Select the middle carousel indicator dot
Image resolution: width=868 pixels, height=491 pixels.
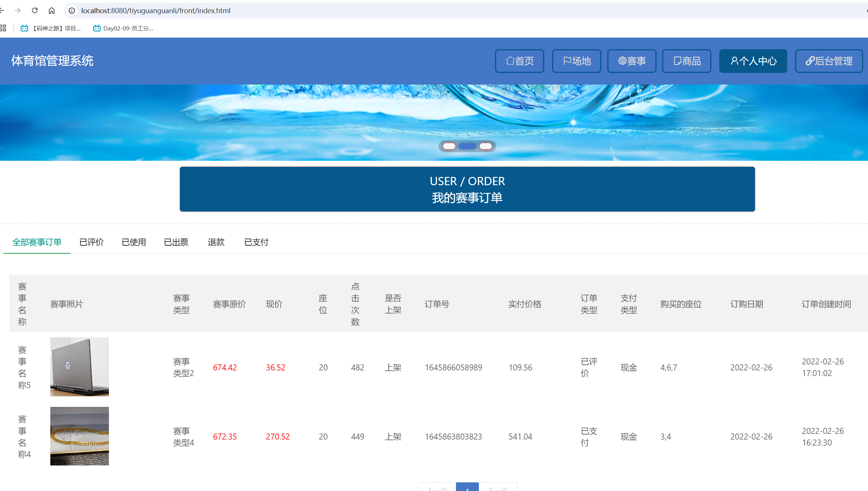467,146
